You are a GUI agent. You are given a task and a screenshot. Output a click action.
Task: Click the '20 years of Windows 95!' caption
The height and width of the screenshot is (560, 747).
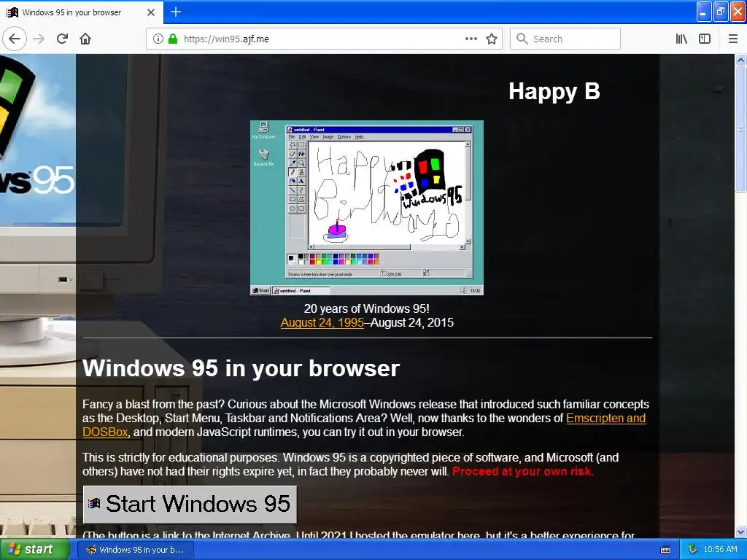coord(367,308)
